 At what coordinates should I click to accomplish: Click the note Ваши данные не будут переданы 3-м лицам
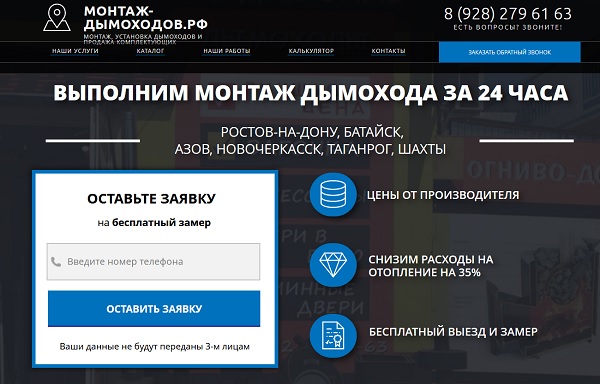point(155,347)
